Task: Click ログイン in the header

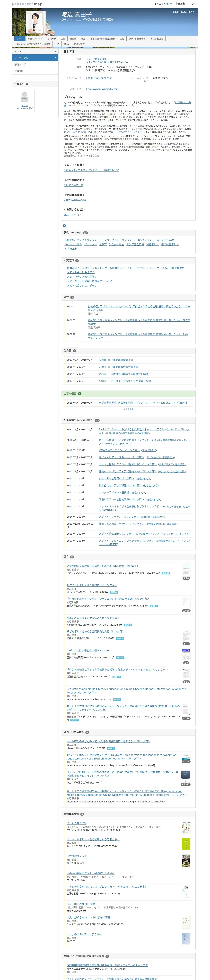Action: click(x=194, y=3)
